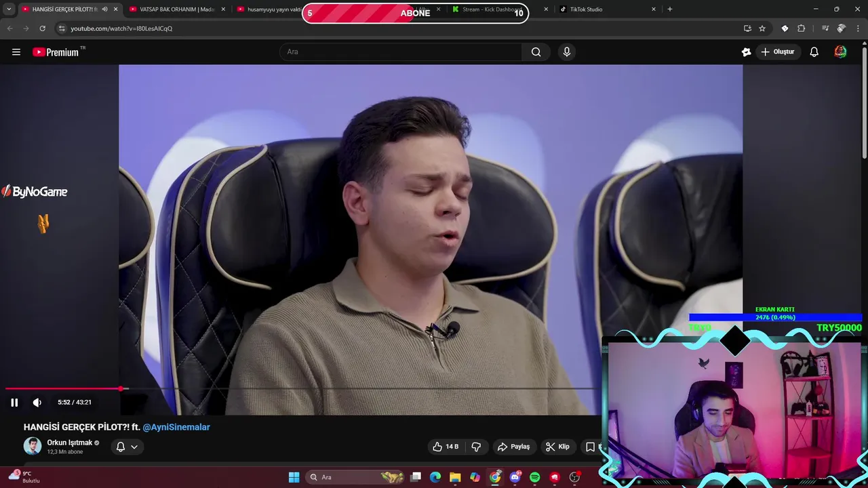This screenshot has width=868, height=488.
Task: Open Orkun Işıtmak channel name link
Action: (x=69, y=443)
